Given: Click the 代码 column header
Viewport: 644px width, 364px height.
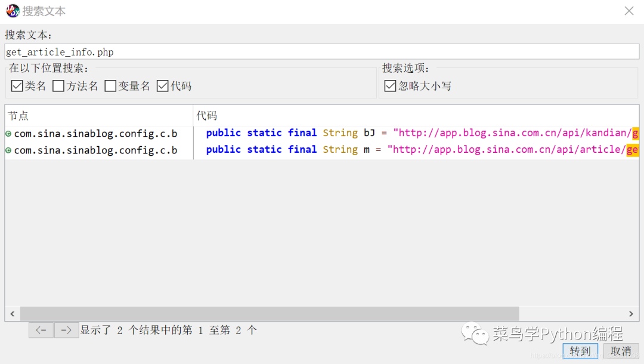Looking at the screenshot, I should coord(416,115).
